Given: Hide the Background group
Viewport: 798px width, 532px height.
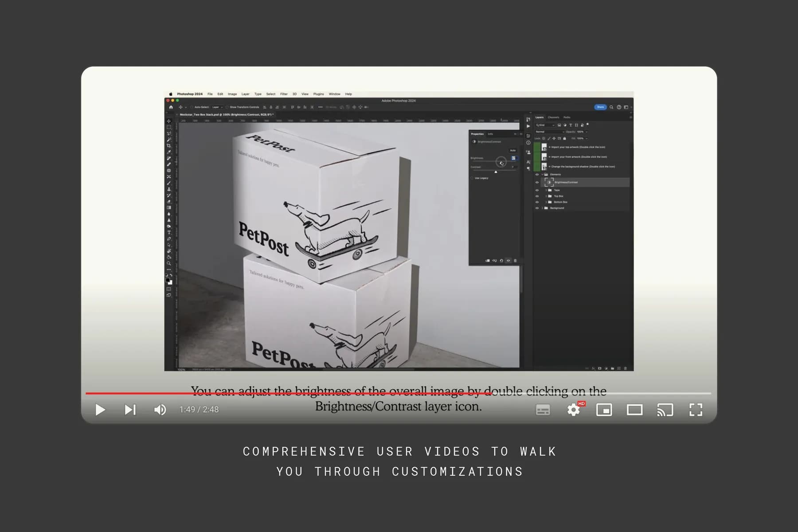Looking at the screenshot, I should pyautogui.click(x=537, y=208).
